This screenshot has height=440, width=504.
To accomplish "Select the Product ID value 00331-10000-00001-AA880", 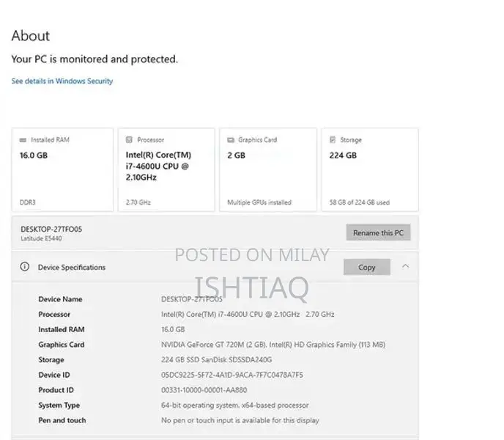I will pos(204,390).
